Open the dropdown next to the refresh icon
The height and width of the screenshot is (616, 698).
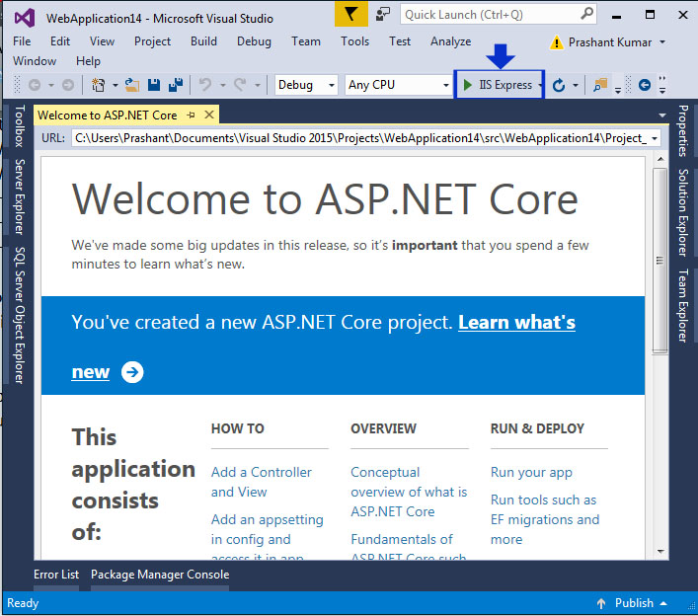[576, 85]
